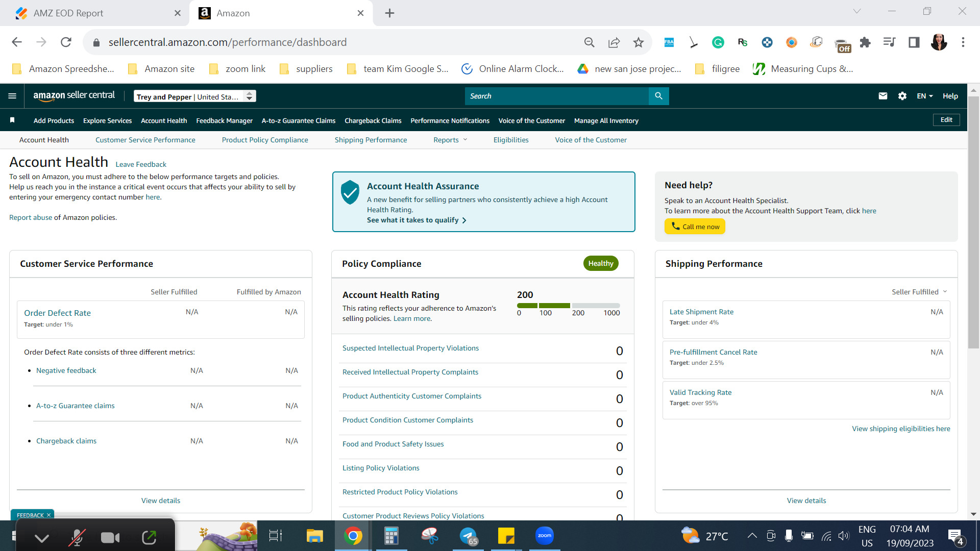Click the search magnifier button in Seller Central
The width and height of the screenshot is (980, 551).
[658, 96]
